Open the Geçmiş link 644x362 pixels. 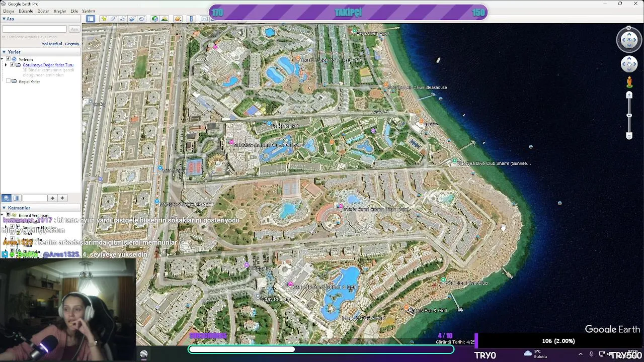(71, 44)
